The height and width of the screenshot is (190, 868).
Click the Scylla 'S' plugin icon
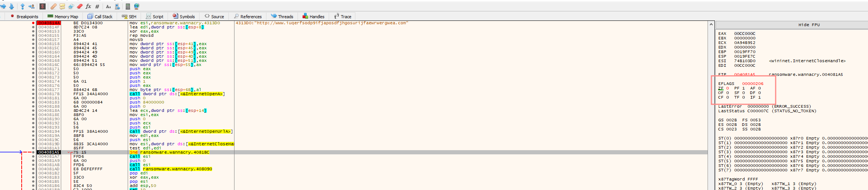(43, 6)
